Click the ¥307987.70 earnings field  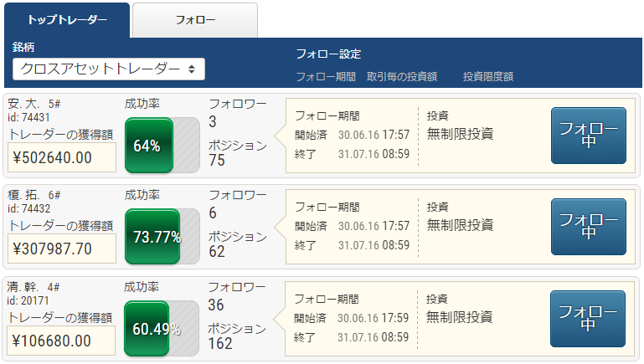click(x=62, y=249)
